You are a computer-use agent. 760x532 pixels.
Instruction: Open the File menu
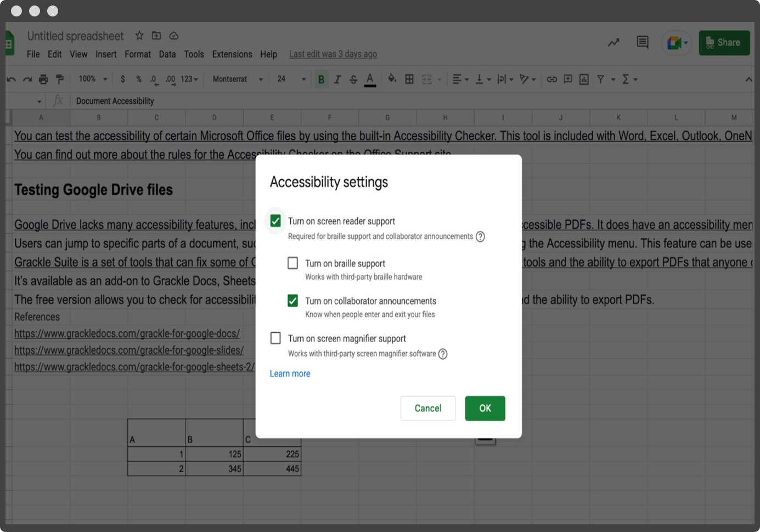point(33,54)
